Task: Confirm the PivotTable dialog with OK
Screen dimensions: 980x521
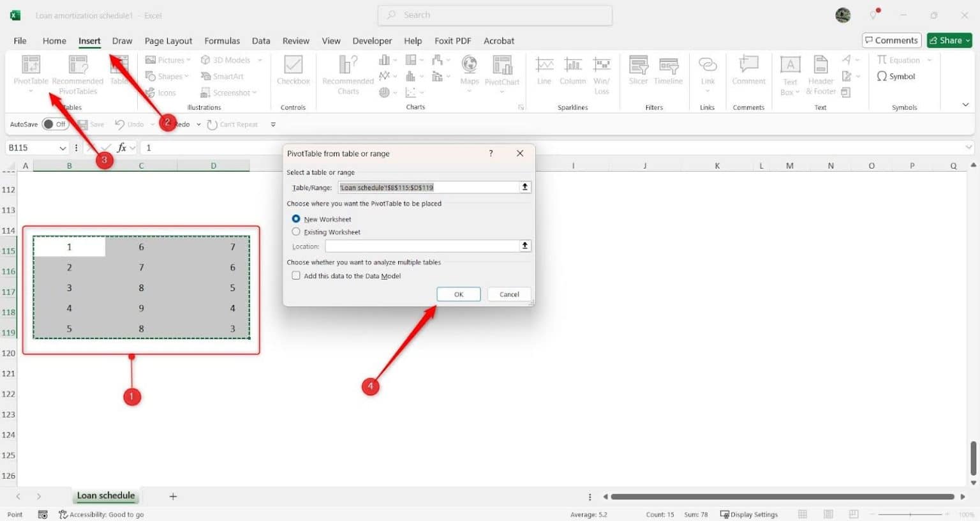Action: [458, 294]
